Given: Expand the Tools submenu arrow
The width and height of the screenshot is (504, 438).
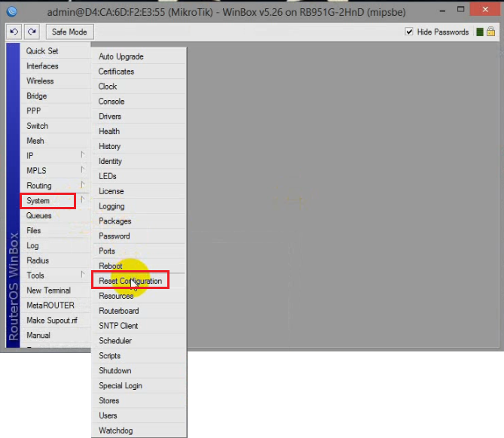Looking at the screenshot, I should [x=83, y=275].
